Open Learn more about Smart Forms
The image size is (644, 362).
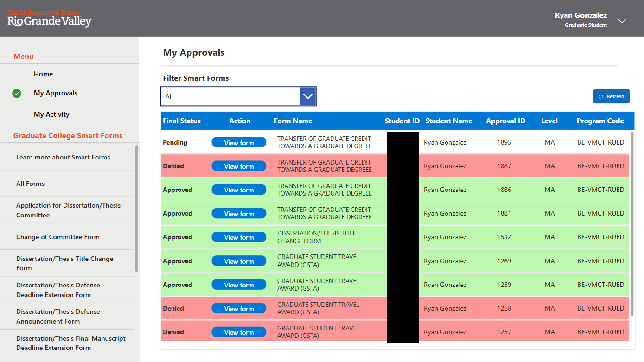click(x=63, y=157)
